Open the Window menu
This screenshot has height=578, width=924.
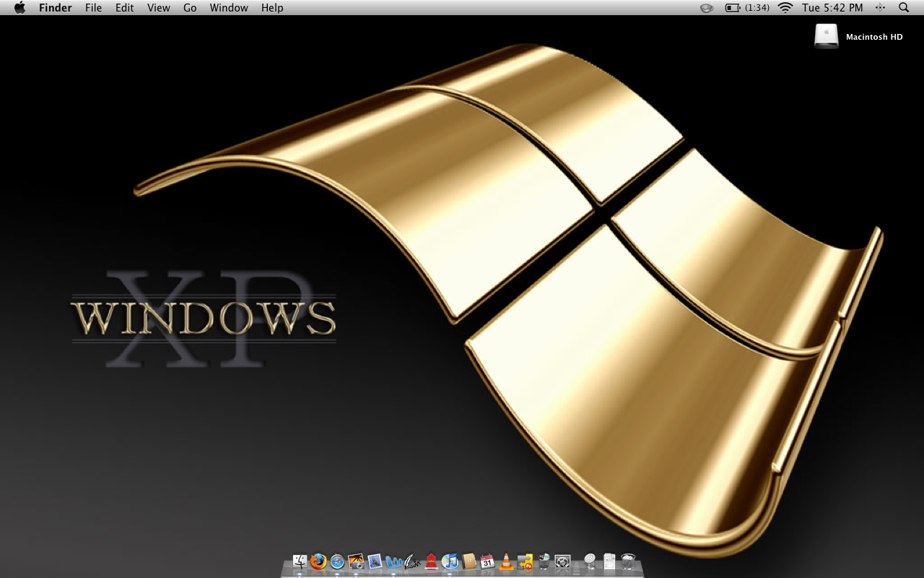tap(229, 8)
